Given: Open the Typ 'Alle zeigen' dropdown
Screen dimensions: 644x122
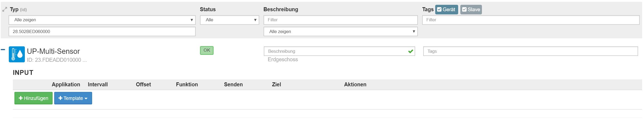Looking at the screenshot, I should tap(102, 20).
